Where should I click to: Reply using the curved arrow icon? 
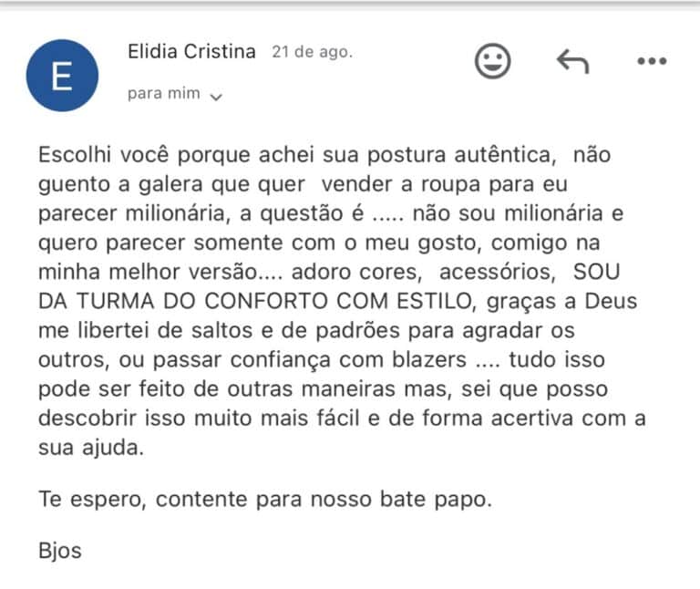click(x=572, y=61)
